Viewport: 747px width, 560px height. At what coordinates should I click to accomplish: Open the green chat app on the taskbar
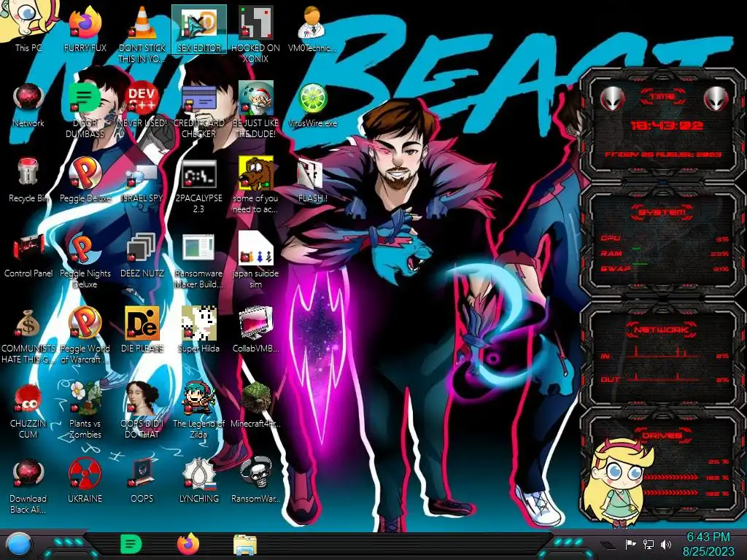coord(131,544)
